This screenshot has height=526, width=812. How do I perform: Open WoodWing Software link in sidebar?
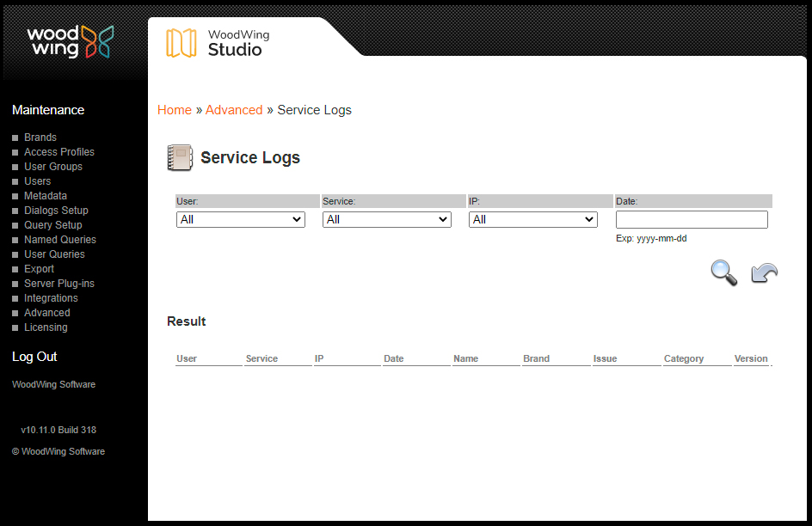(53, 384)
